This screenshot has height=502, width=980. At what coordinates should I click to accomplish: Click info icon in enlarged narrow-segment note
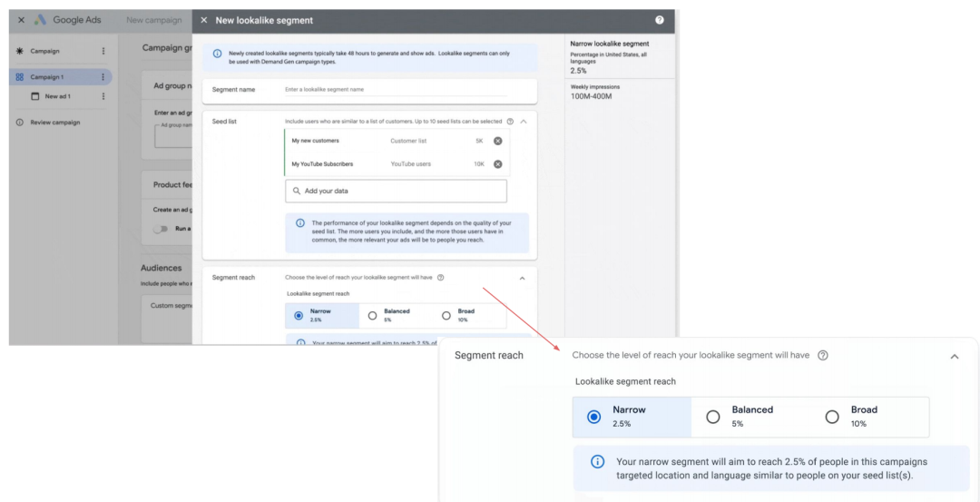point(597,462)
